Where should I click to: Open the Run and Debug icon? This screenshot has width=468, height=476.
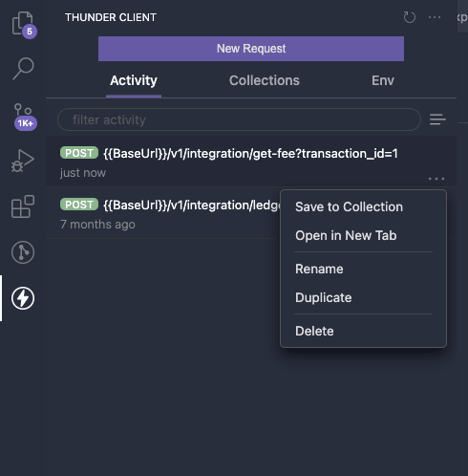click(x=22, y=161)
